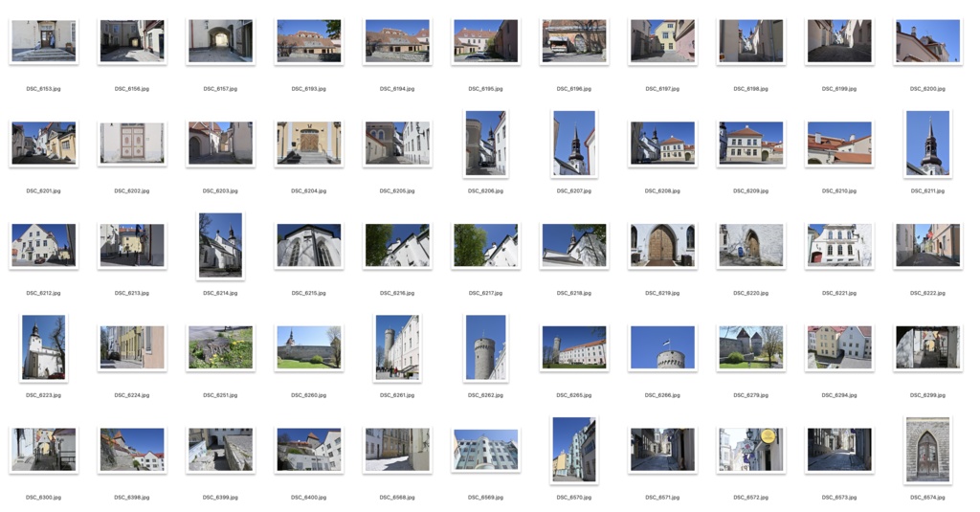Click the label DSC_6196.jpg
The width and height of the screenshot is (980, 512).
coord(574,89)
